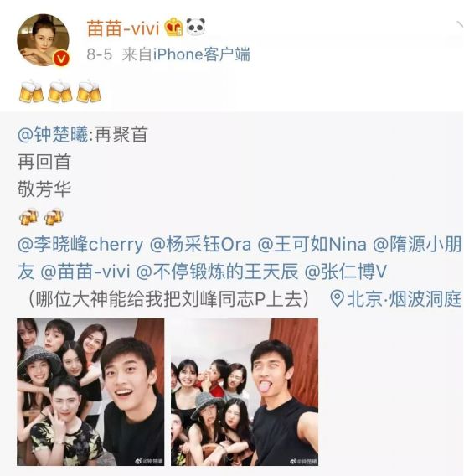Open the 苗苗-vivi username link
The height and width of the screenshot is (476, 464).
tap(123, 28)
